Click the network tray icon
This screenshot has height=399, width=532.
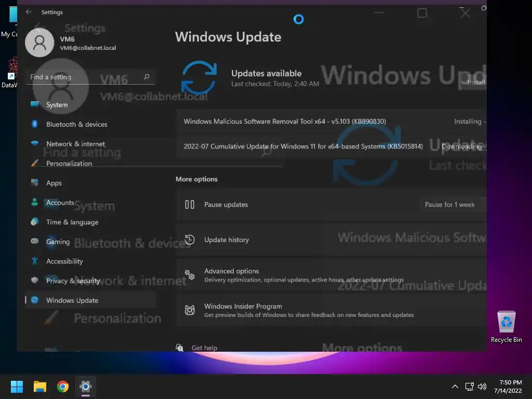[469, 387]
